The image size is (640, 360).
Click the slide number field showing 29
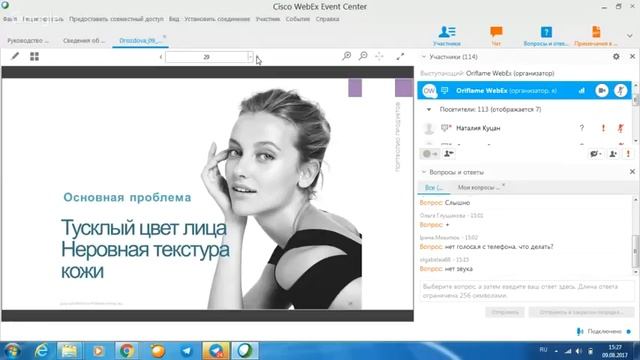[x=206, y=57]
